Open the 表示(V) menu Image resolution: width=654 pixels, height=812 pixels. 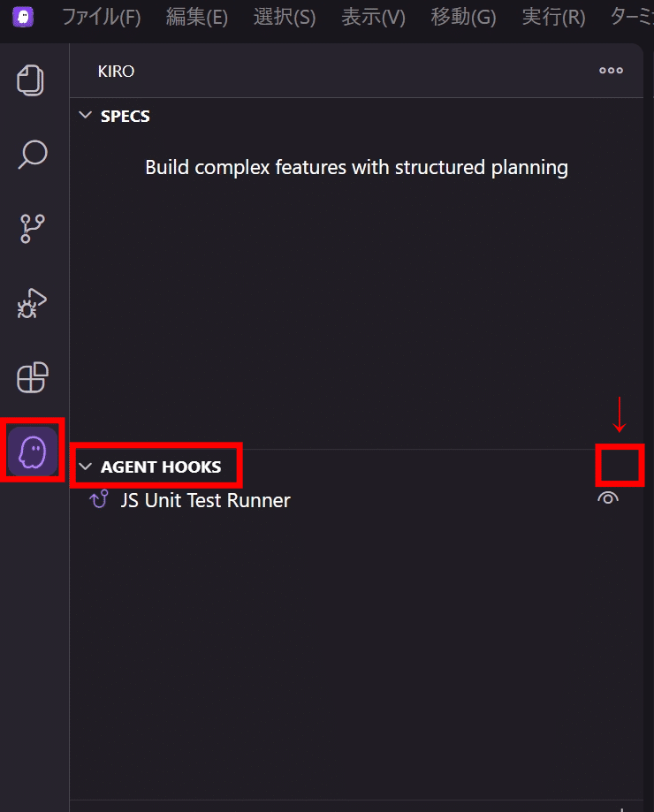click(x=374, y=18)
